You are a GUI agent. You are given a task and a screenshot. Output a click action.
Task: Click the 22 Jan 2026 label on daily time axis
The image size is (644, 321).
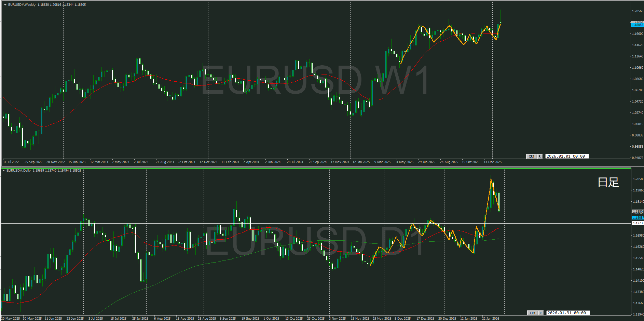490,319
